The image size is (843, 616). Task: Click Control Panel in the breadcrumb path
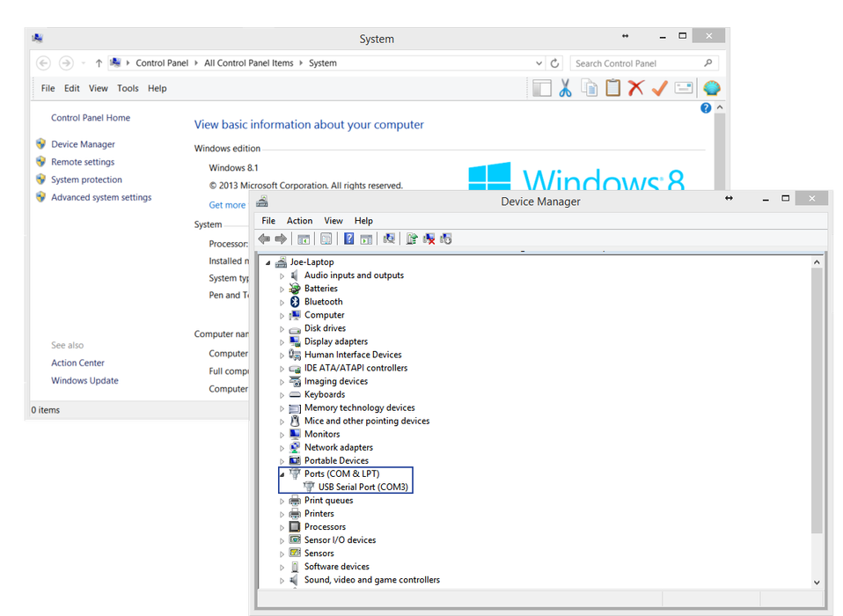coord(162,62)
